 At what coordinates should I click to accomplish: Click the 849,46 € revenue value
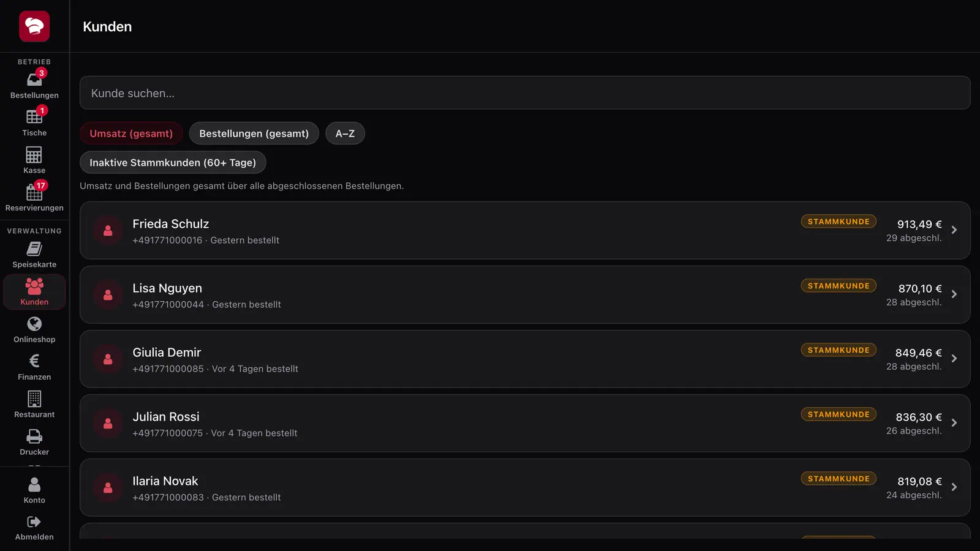(918, 353)
